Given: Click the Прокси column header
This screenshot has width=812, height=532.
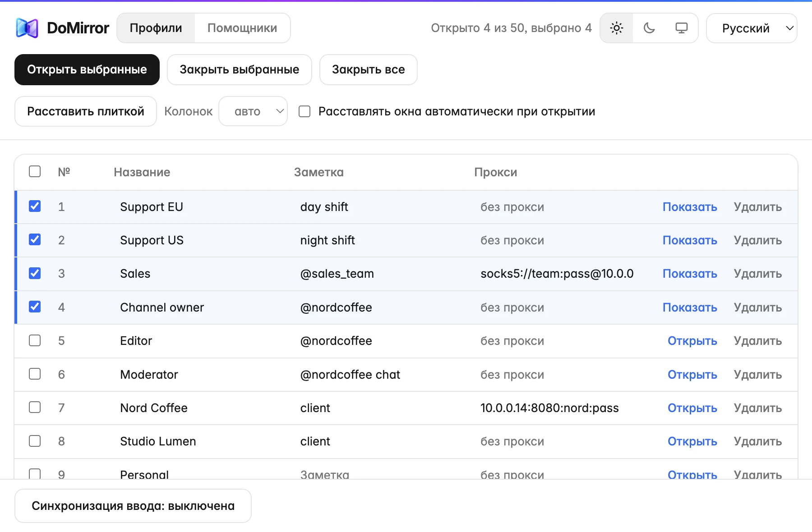Looking at the screenshot, I should pos(496,172).
